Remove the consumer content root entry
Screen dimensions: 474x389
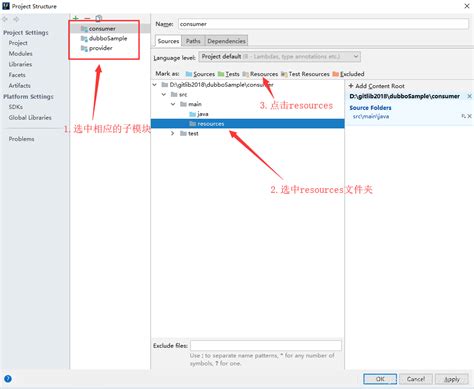(x=469, y=96)
